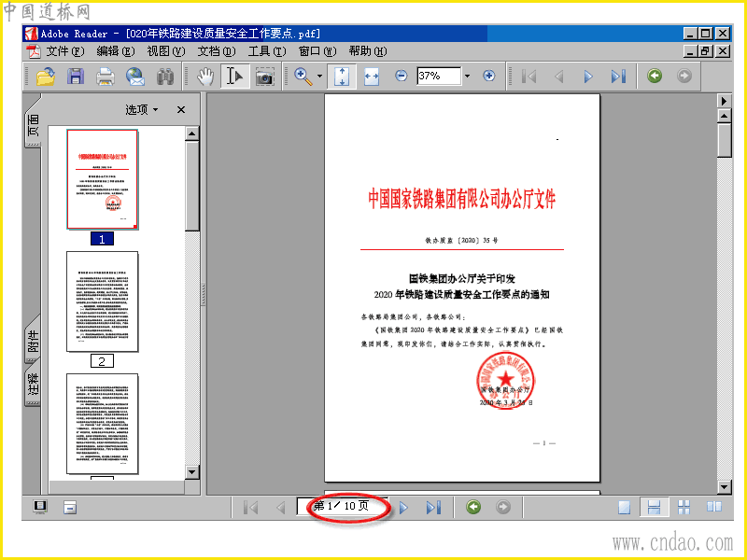Click the Adobe PDF document icon in menu bar

(33, 51)
